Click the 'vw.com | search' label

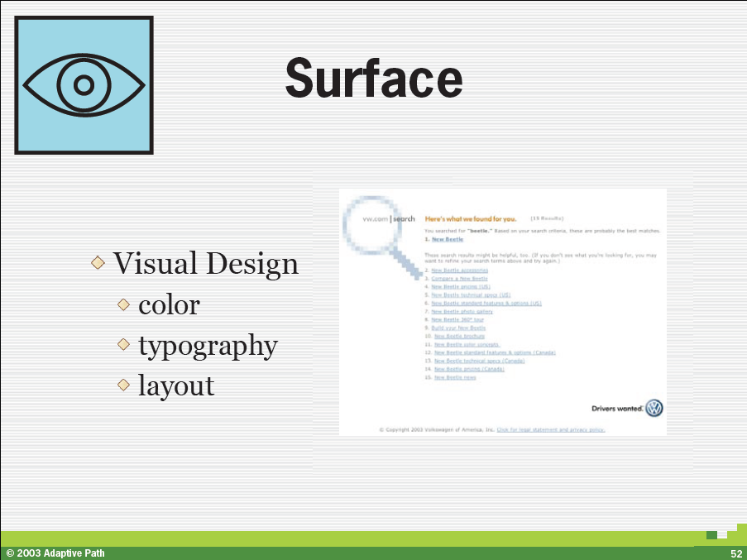[x=389, y=219]
